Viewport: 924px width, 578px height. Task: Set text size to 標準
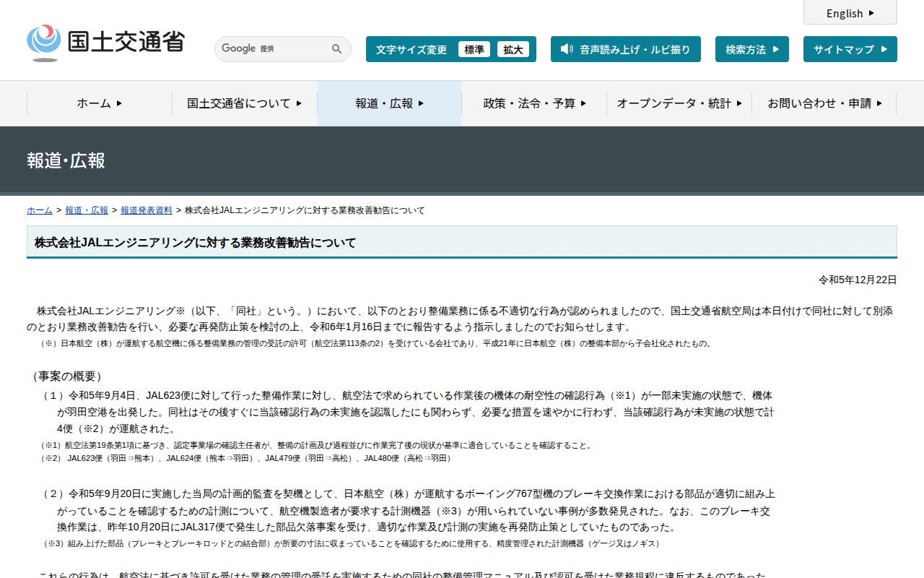pos(474,49)
